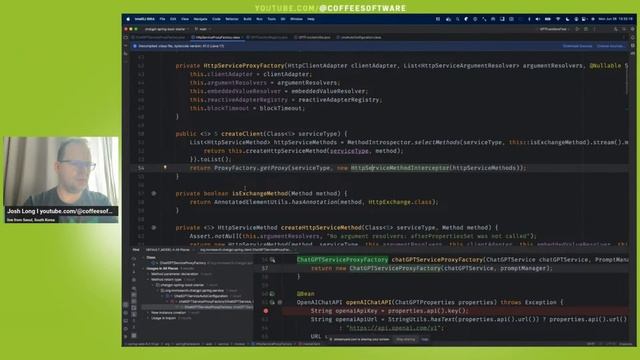The width and height of the screenshot is (640, 360).
Task: Open the Apple menu
Action: click(128, 19)
